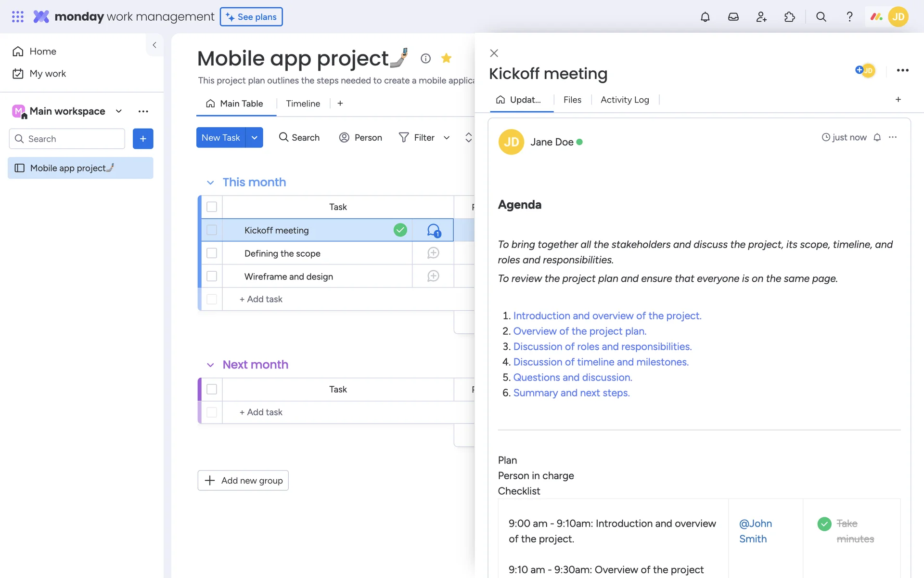Screen dimensions: 924x578
Task: Collapse the This month group
Action: point(210,183)
